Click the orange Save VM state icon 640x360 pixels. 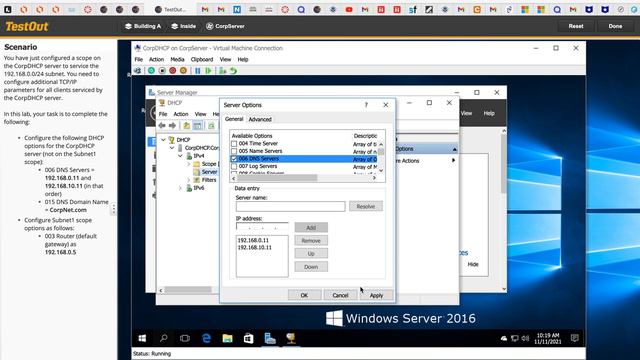click(183, 71)
